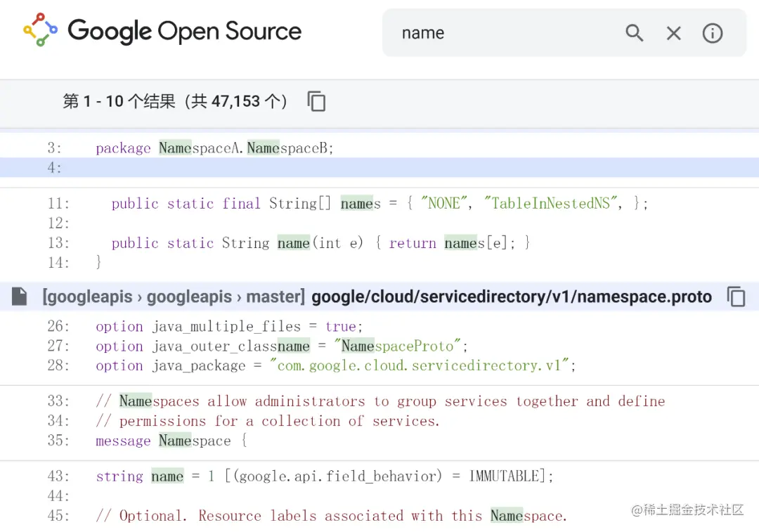
Task: Open the Google Open Source title link
Action: pyautogui.click(x=184, y=32)
